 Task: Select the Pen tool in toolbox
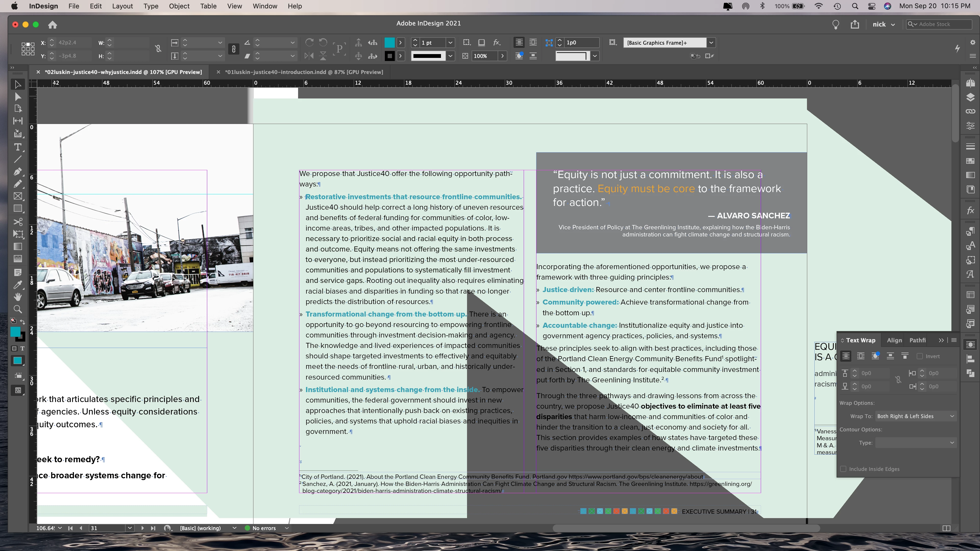tap(18, 171)
